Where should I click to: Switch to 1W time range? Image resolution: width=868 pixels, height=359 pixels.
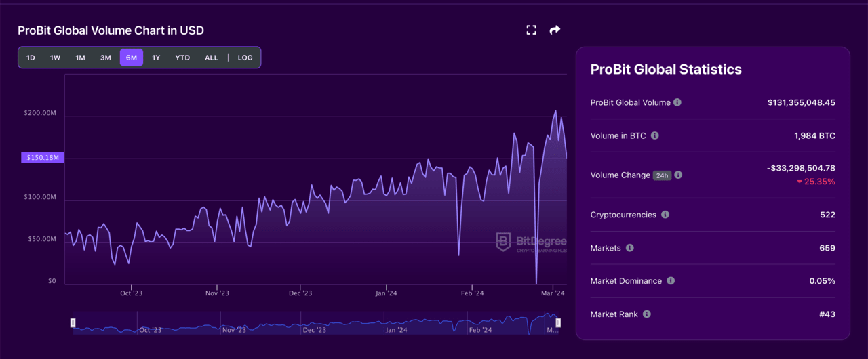(55, 58)
